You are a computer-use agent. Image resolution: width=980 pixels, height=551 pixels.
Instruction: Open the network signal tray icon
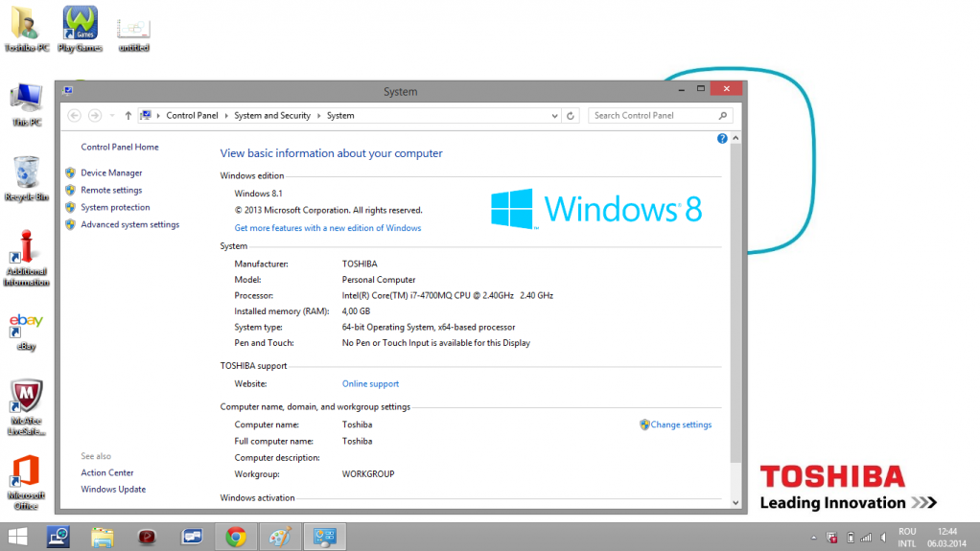pos(866,538)
